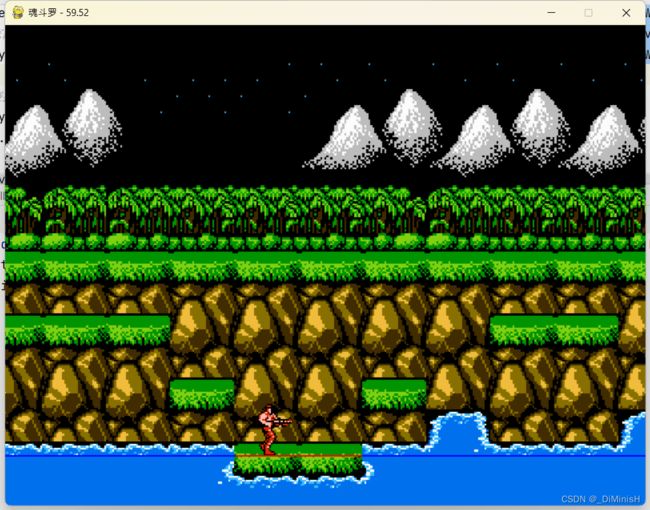Click the disabled maximize button in the title bar

click(x=588, y=13)
